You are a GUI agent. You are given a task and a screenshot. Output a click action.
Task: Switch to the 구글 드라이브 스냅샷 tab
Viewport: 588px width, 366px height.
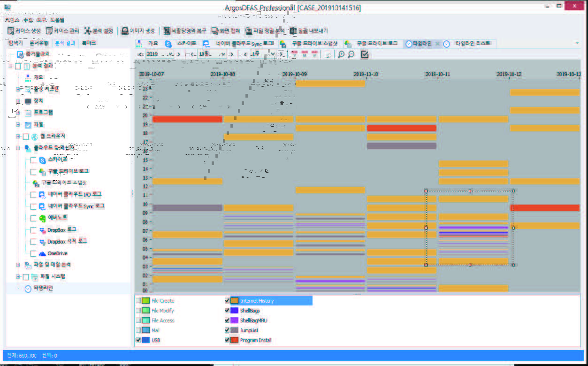[x=310, y=43]
